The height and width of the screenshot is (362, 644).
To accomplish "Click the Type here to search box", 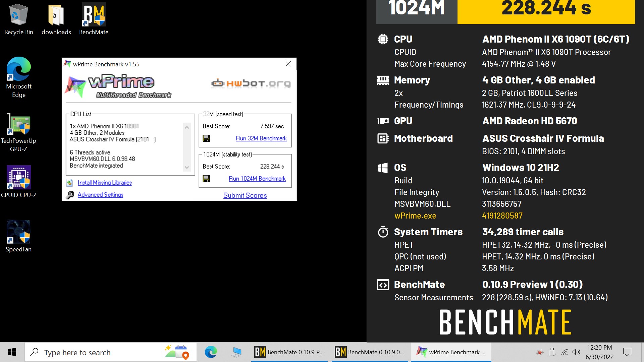I will 111,352.
